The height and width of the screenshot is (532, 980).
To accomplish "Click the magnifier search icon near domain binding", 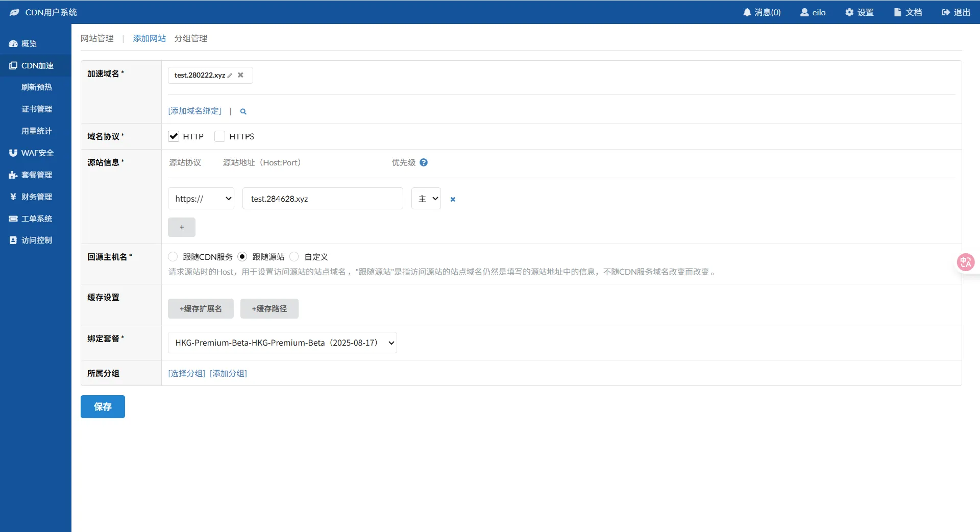I will (x=243, y=111).
